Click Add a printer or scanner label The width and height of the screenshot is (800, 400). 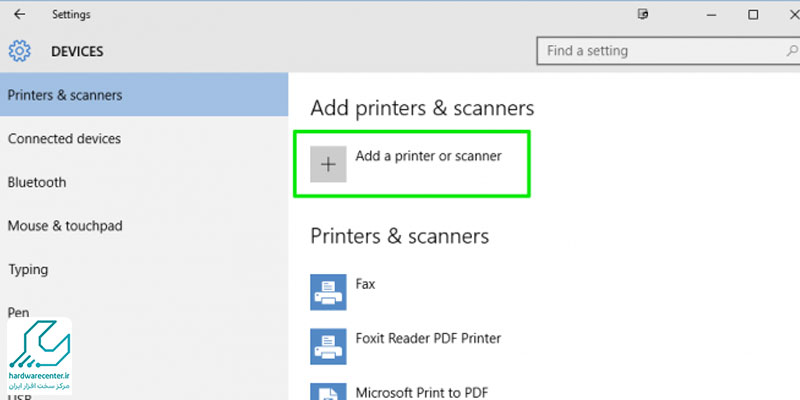(429, 156)
